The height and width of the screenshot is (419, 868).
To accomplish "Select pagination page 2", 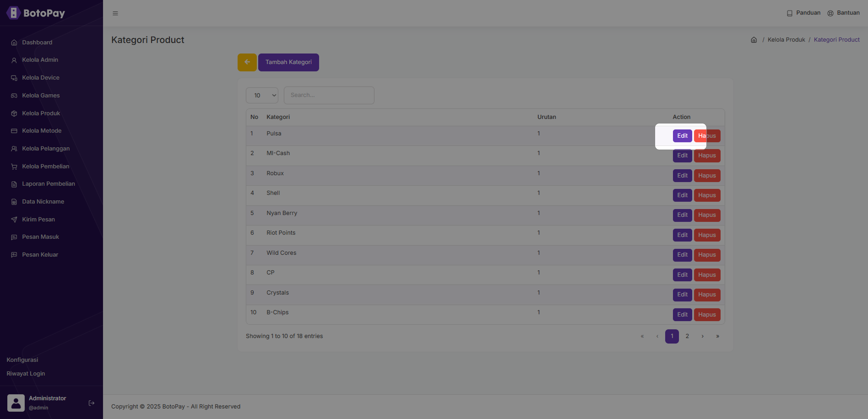I will [687, 336].
